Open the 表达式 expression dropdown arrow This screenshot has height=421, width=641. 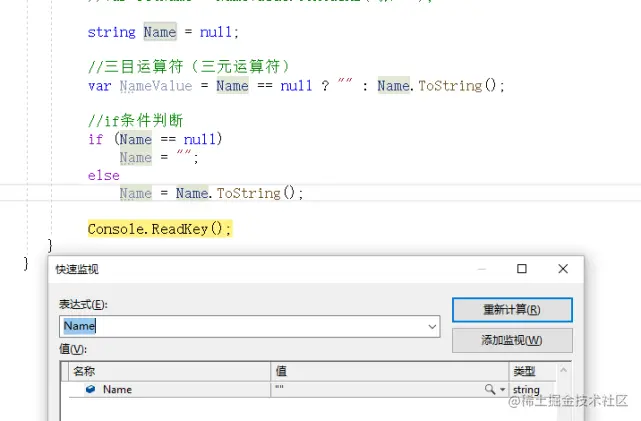point(432,327)
